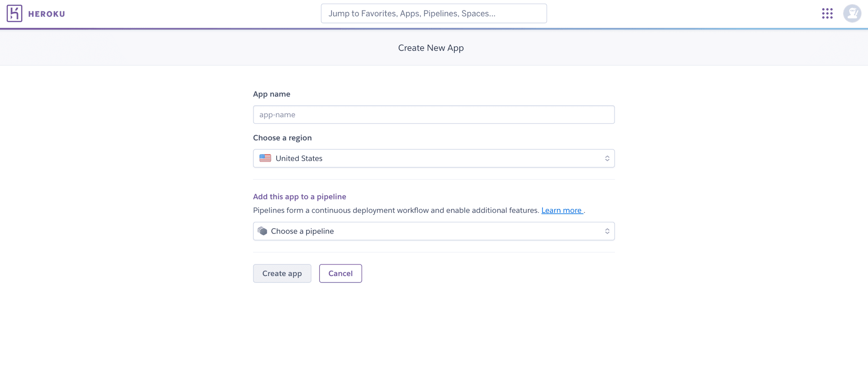
Task: Open the account menu via the avatar
Action: 852,13
